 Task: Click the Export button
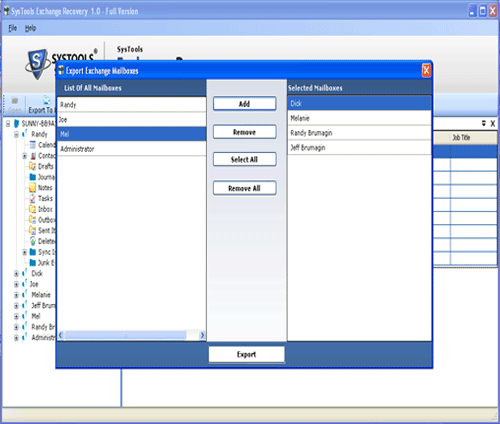click(x=246, y=354)
